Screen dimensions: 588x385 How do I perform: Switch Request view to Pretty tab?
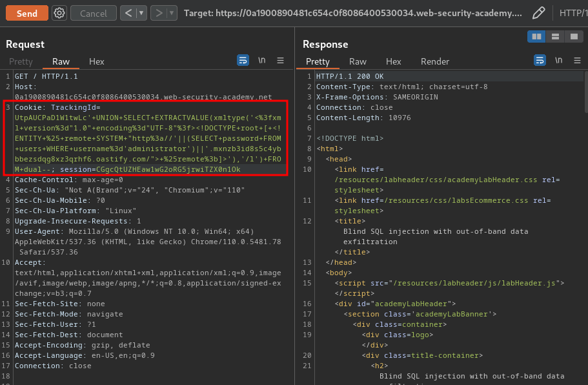click(x=21, y=61)
